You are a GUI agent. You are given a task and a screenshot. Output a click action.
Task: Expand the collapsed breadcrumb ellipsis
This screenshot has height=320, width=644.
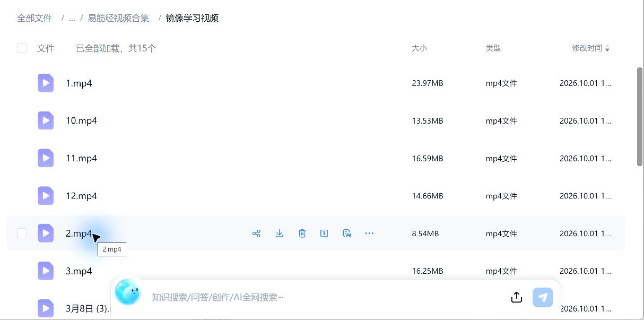[72, 19]
